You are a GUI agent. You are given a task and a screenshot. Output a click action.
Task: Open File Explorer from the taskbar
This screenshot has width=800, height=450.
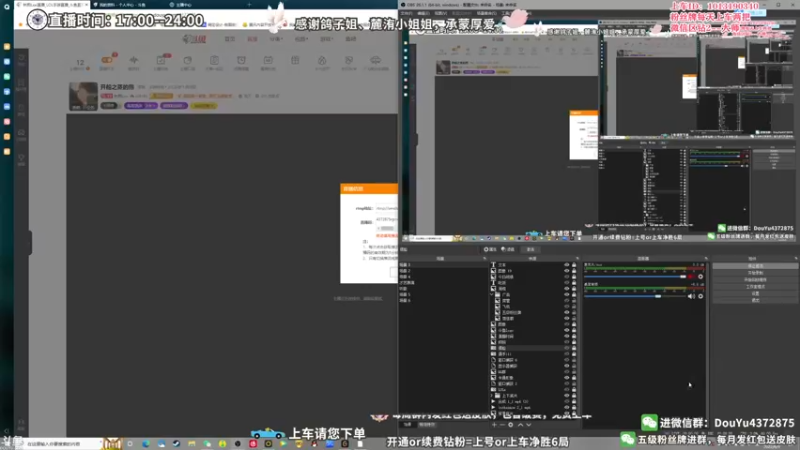(x=191, y=444)
